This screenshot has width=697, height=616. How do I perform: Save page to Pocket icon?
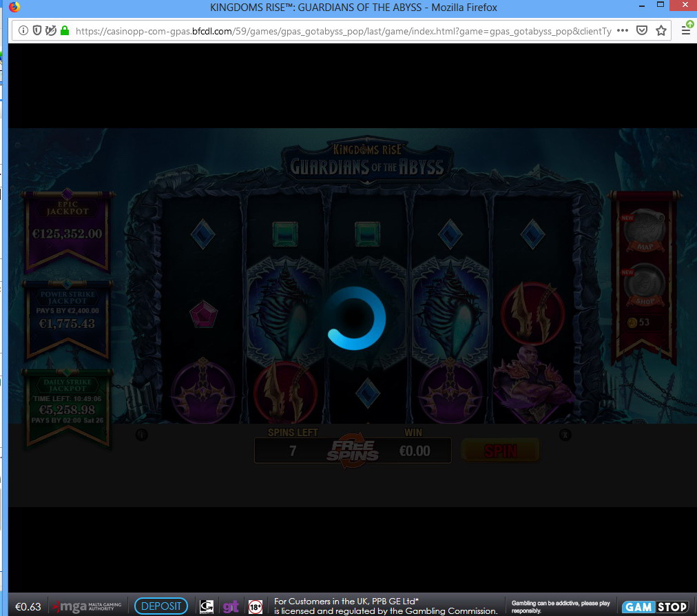coord(642,30)
